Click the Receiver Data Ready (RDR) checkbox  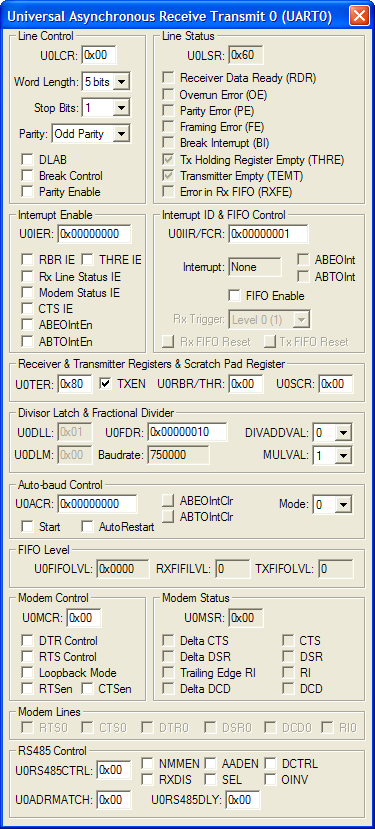tap(168, 78)
